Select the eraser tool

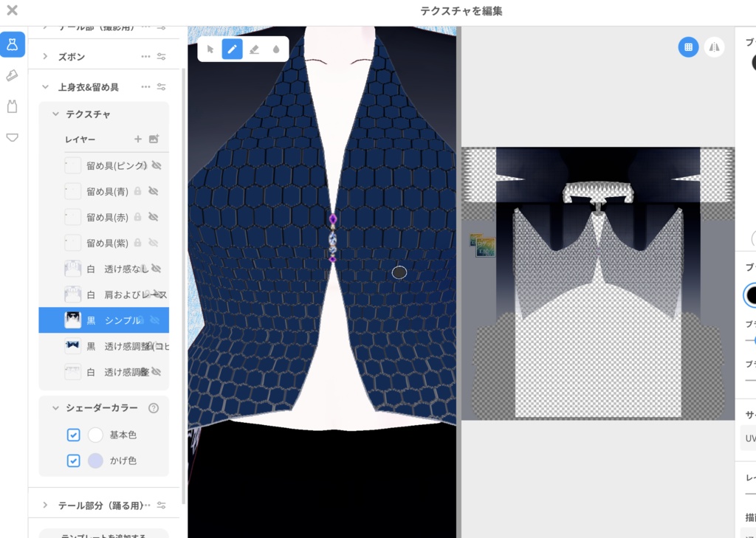point(254,49)
